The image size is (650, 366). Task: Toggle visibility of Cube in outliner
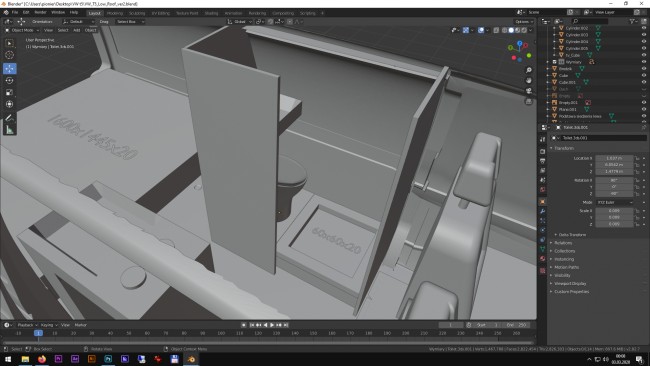644,75
